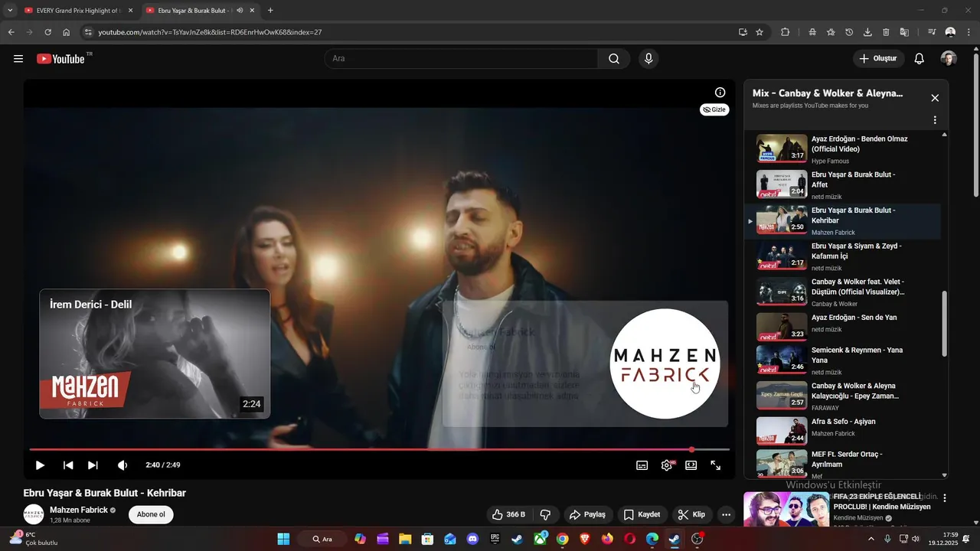
Task: Open player settings gear
Action: pyautogui.click(x=667, y=465)
